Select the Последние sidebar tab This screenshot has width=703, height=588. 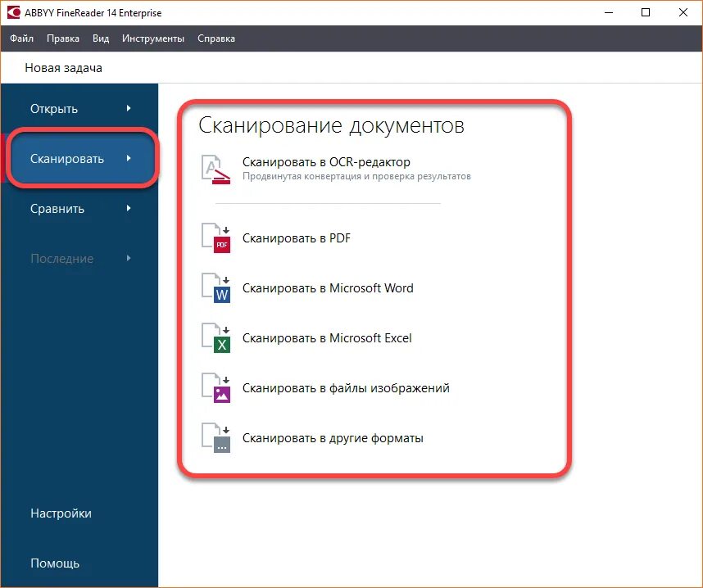[x=79, y=259]
